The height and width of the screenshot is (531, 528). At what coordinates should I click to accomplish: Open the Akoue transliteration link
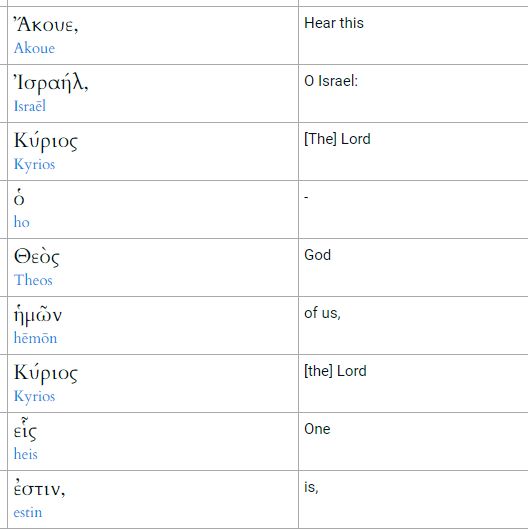tap(34, 48)
